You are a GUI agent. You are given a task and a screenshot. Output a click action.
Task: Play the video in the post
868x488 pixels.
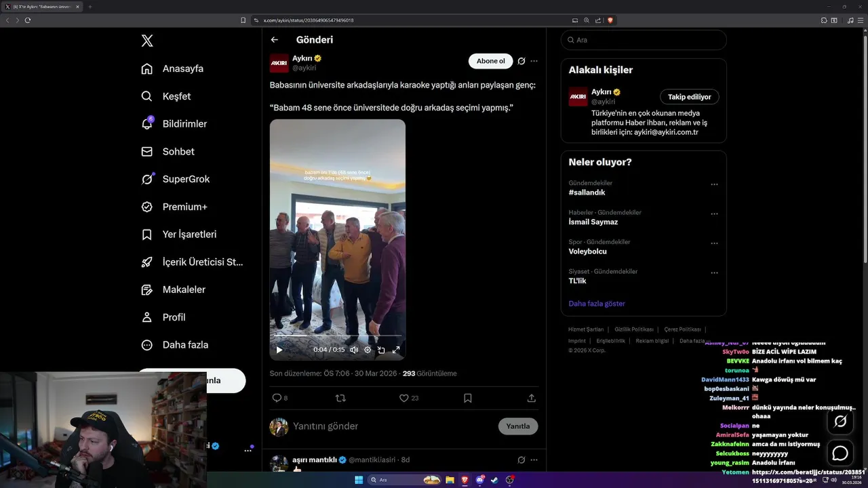pos(279,350)
